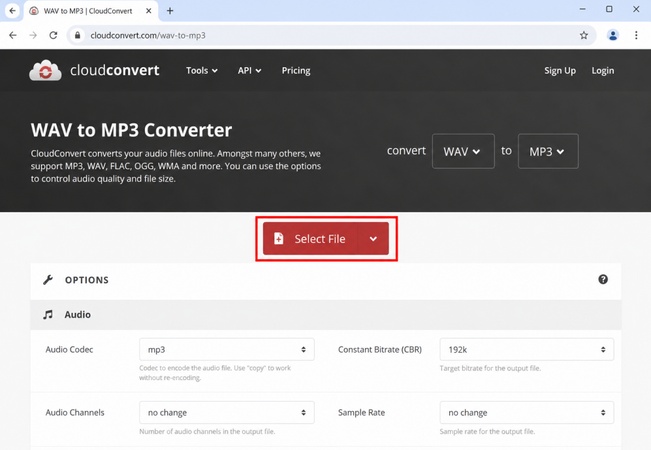This screenshot has width=651, height=450.
Task: Click the music note Audio icon
Action: pos(48,314)
